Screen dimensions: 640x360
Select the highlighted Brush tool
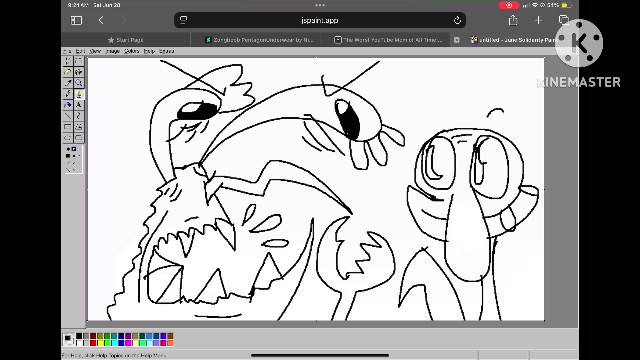click(79, 94)
